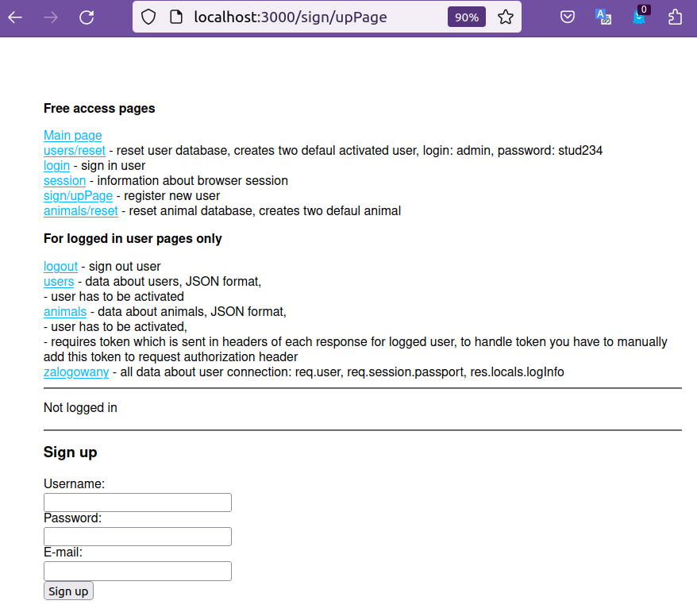Visit the session link

tap(64, 181)
